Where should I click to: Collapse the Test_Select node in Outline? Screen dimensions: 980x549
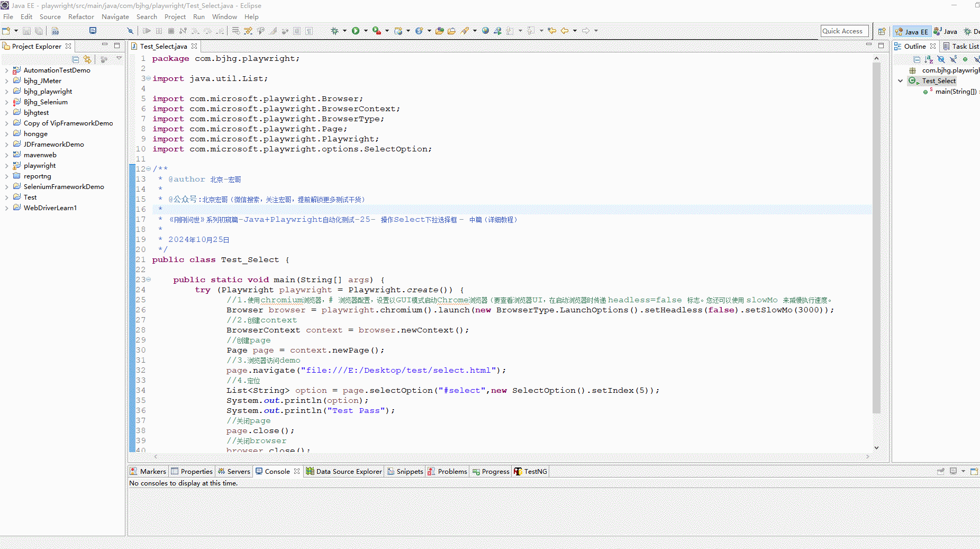901,81
